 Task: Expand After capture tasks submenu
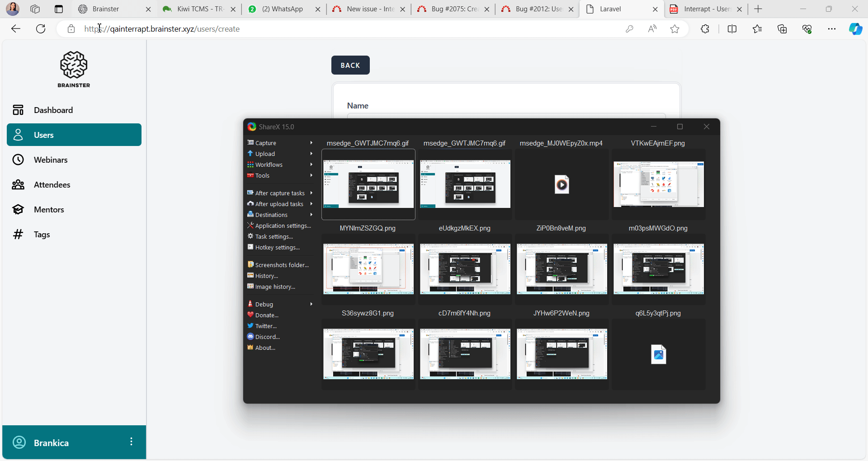pyautogui.click(x=279, y=193)
